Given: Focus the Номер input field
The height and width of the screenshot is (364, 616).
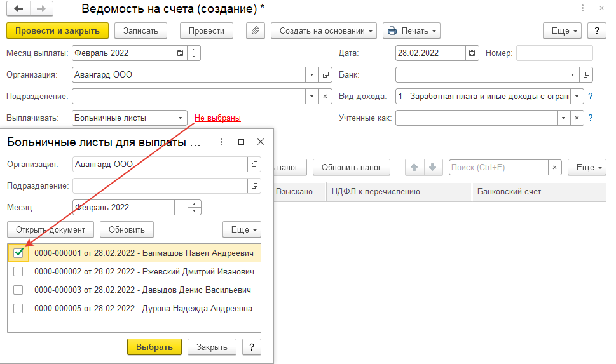Looking at the screenshot, I should pyautogui.click(x=554, y=53).
